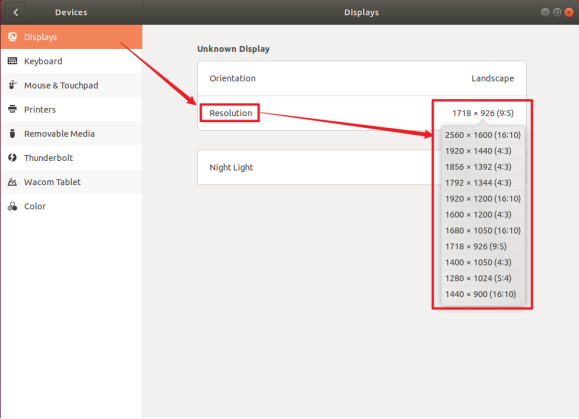Click the Wacom Tablet icon
579x419 pixels.
coord(12,182)
